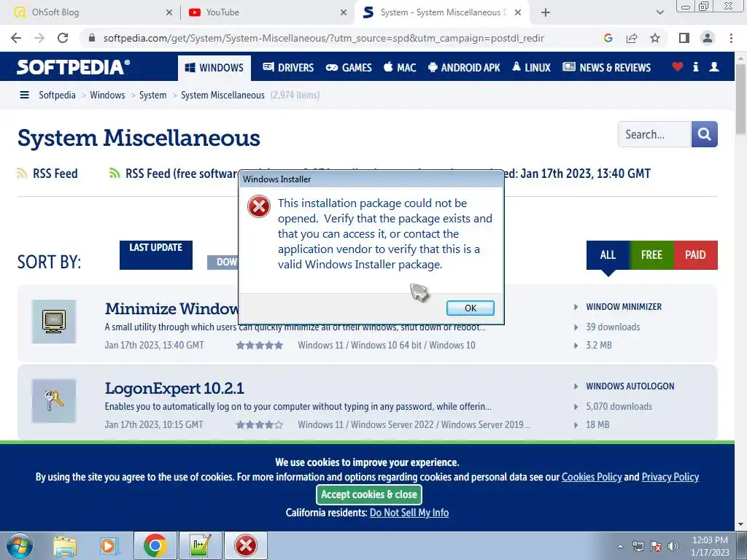Viewport: 747px width, 560px height.
Task: Click the magnifier search button
Action: click(x=705, y=134)
